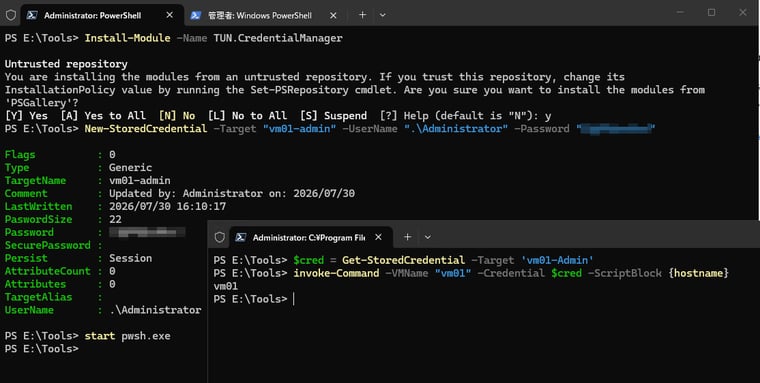Click TargetName value vm01-admin
The height and width of the screenshot is (383, 760).
(140, 180)
